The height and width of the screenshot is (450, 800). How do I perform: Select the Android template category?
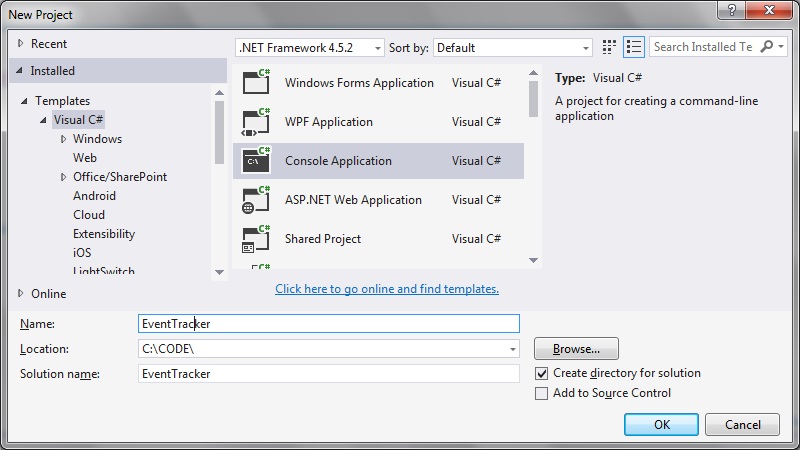point(94,196)
